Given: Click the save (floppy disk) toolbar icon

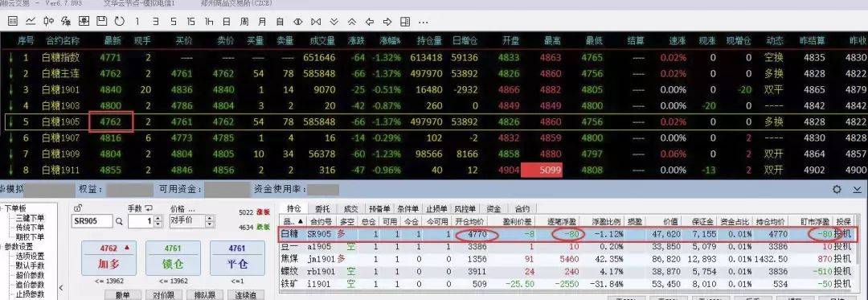Looking at the screenshot, I should pyautogui.click(x=102, y=23).
